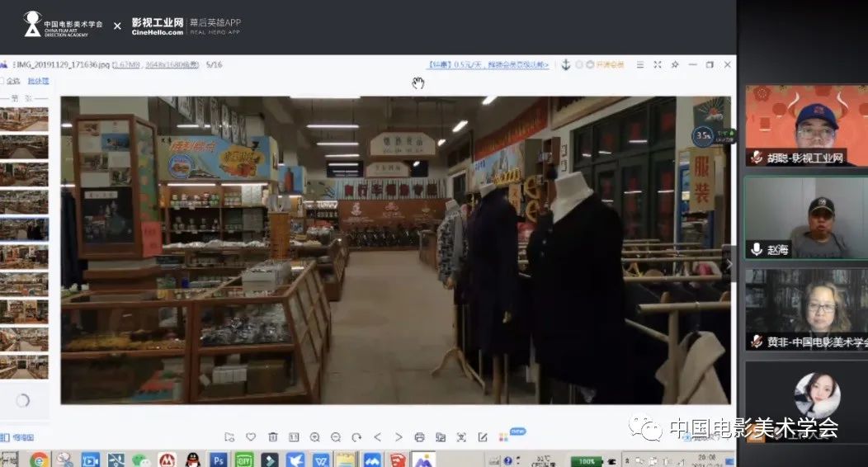868x467 pixels.
Task: Click the membership promo link in title bar
Action: point(488,64)
